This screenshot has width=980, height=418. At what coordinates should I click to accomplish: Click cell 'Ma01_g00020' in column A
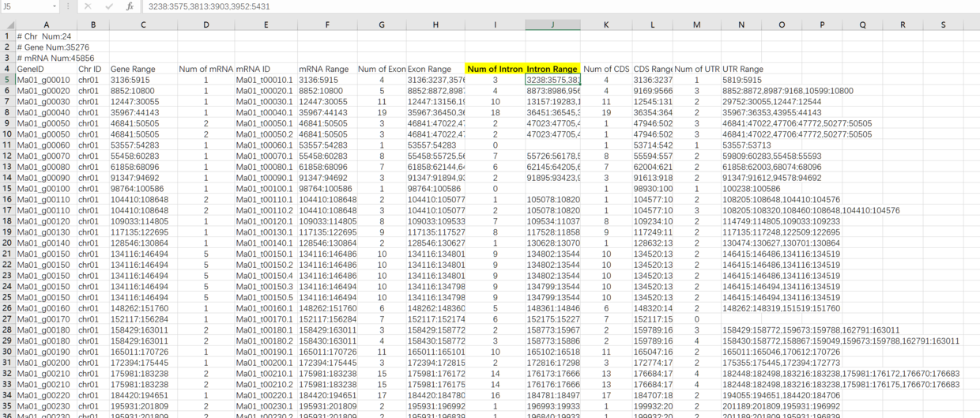46,91
